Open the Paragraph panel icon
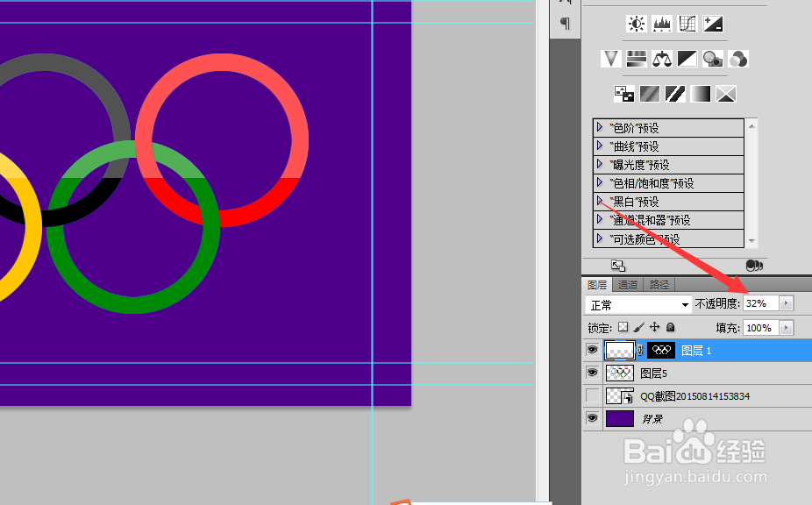This screenshot has height=505, width=812. click(x=565, y=24)
